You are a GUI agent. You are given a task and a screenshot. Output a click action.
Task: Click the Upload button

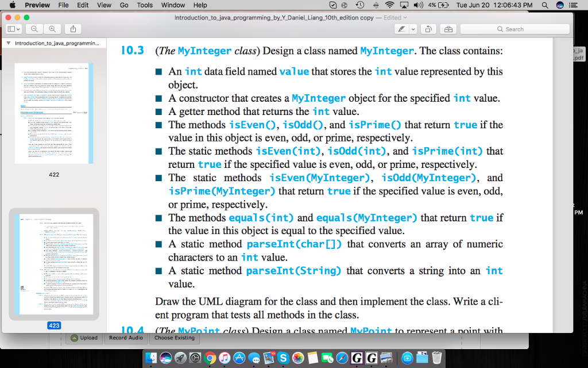84,338
